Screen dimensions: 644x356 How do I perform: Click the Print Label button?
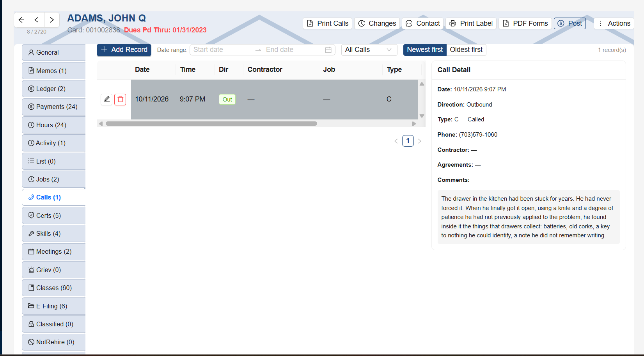[x=471, y=23]
